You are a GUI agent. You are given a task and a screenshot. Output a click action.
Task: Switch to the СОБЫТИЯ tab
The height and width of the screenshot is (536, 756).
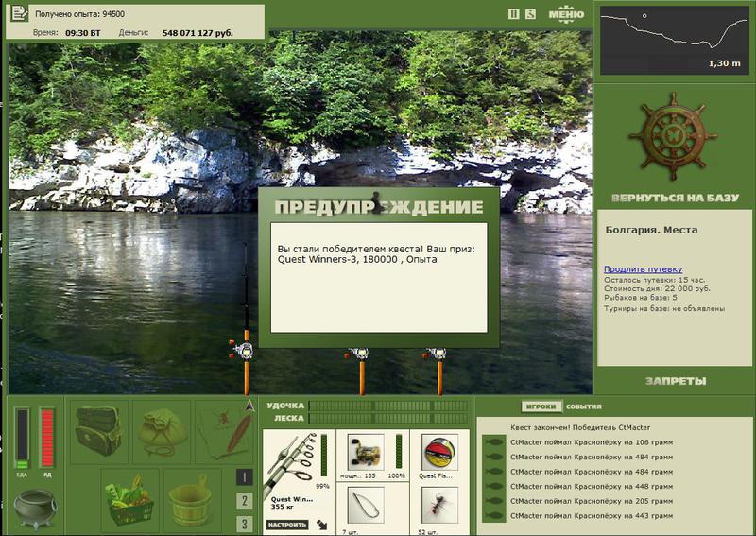tap(583, 406)
